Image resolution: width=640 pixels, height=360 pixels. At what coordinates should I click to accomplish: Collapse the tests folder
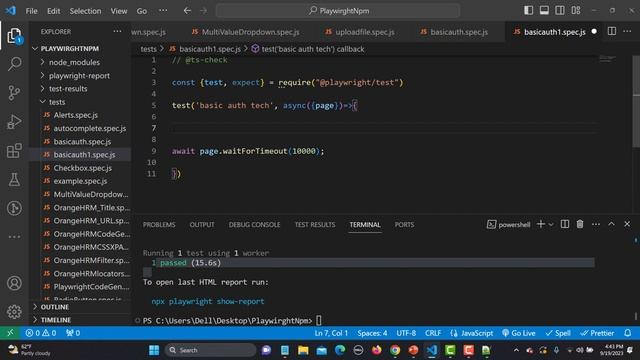[x=57, y=102]
